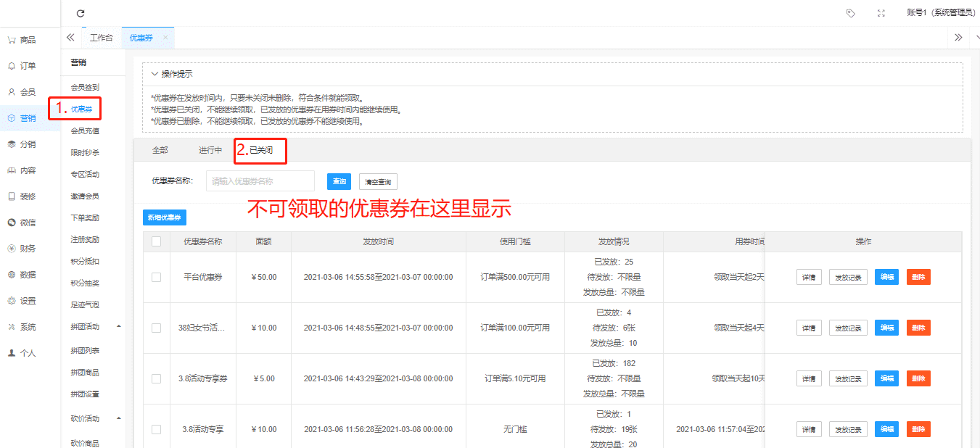Viewport: 980px width, 448px height.
Task: Switch to the 进行中 tab
Action: [x=210, y=150]
